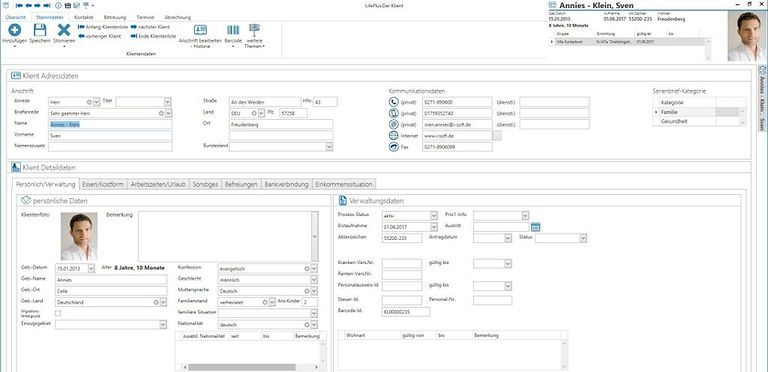768x372 pixels.
Task: Open the Titel dropdown
Action: (168, 102)
